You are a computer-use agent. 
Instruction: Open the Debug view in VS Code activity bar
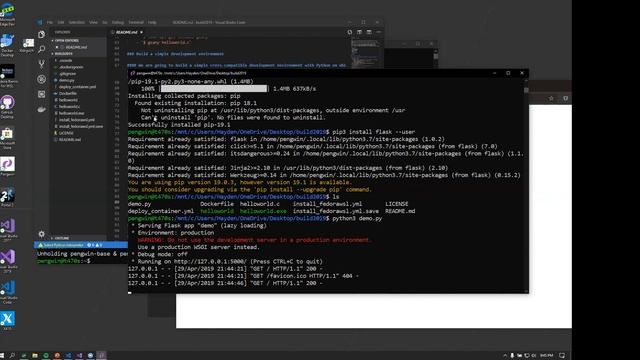point(42,79)
